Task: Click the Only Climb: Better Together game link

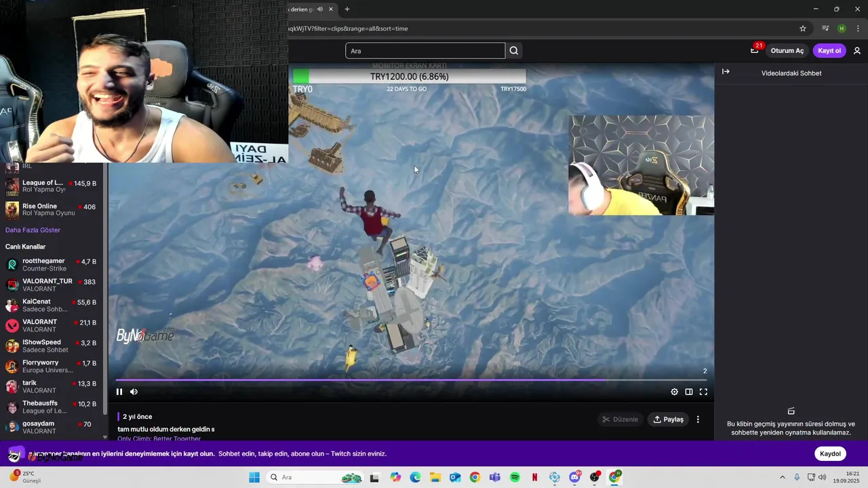Action: click(159, 439)
